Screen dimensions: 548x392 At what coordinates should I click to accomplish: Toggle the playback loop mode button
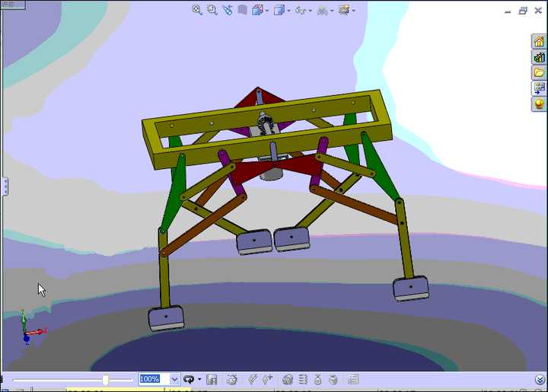tap(189, 379)
